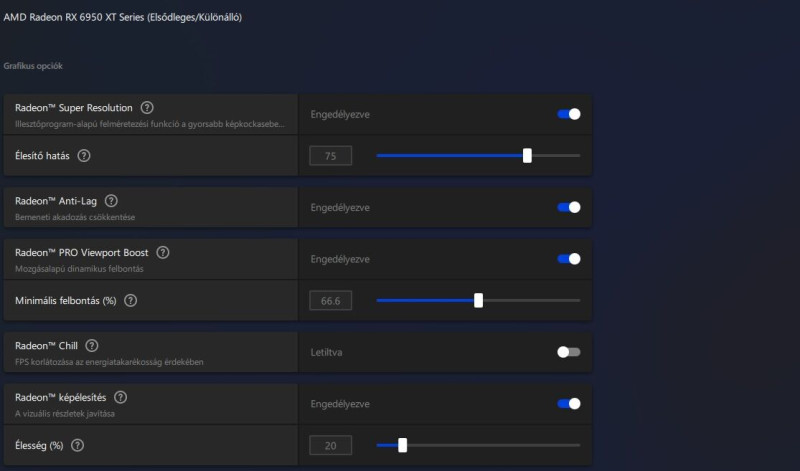Click Engedélyezve text in Anti-Lag row
This screenshot has height=471, width=800.
click(340, 208)
